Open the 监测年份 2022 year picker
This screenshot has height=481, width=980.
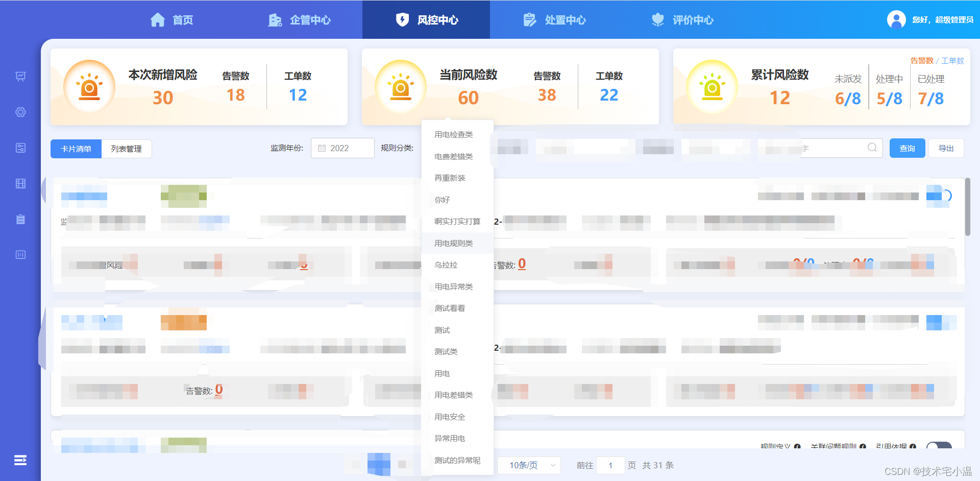point(342,148)
